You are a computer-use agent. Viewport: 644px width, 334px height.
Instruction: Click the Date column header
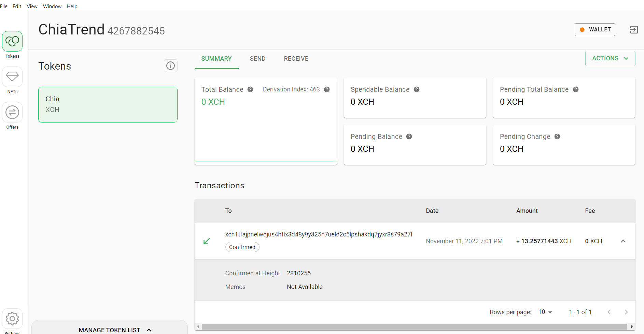432,211
